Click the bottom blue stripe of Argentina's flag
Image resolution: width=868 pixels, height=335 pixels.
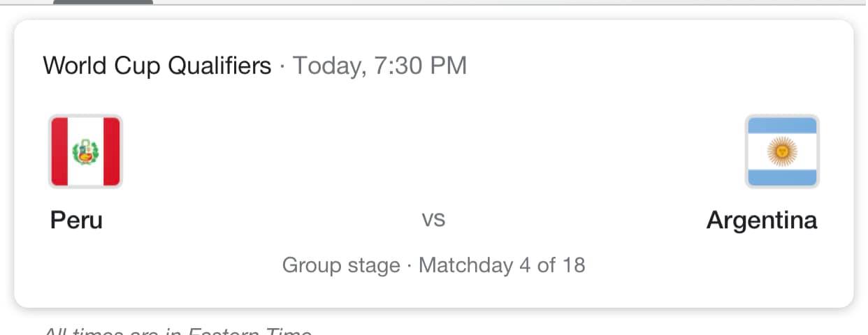(781, 177)
